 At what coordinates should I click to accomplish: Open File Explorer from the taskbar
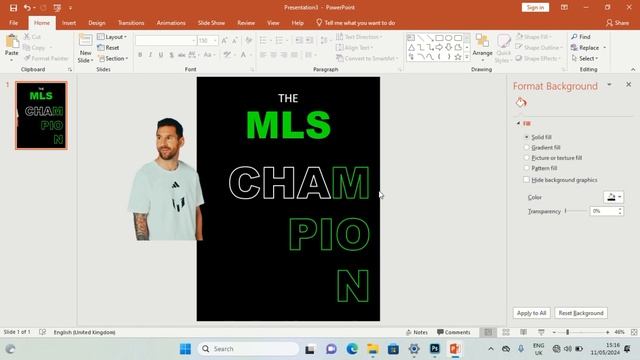click(x=373, y=349)
